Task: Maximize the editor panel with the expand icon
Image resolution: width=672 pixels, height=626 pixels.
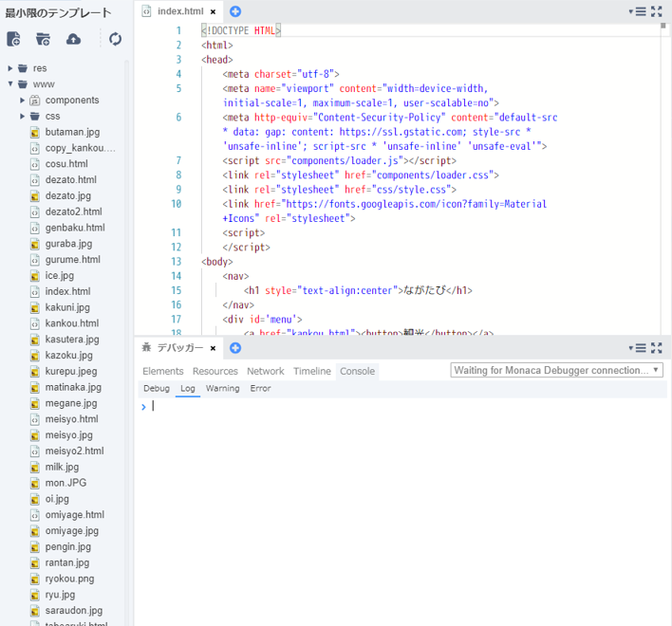Action: point(656,11)
